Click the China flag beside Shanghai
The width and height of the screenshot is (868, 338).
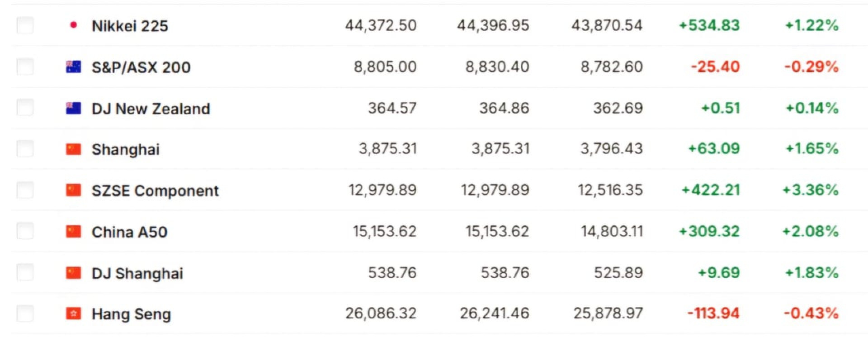[x=73, y=149]
